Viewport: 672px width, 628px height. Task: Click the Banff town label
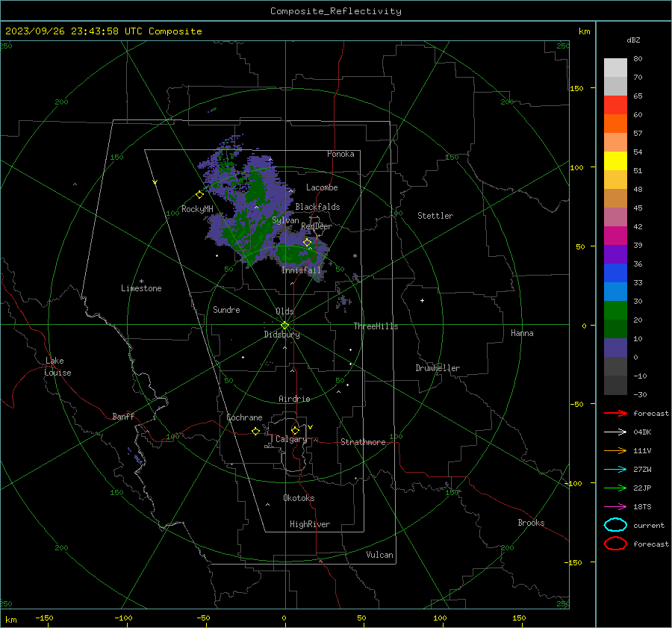(x=123, y=416)
